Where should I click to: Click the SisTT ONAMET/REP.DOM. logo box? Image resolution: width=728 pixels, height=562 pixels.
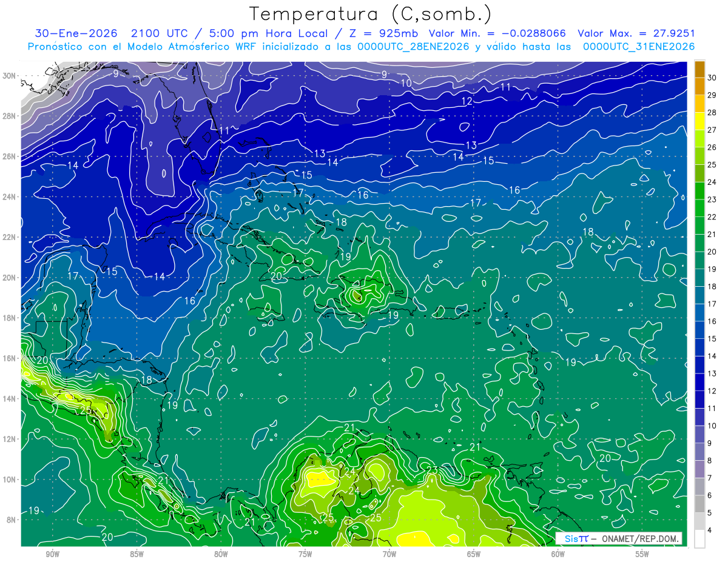pyautogui.click(x=619, y=538)
